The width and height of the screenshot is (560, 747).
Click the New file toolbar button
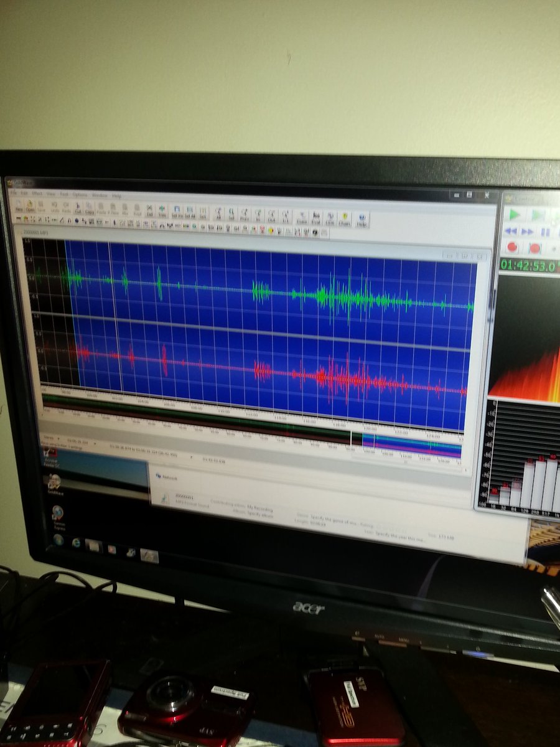pos(19,207)
